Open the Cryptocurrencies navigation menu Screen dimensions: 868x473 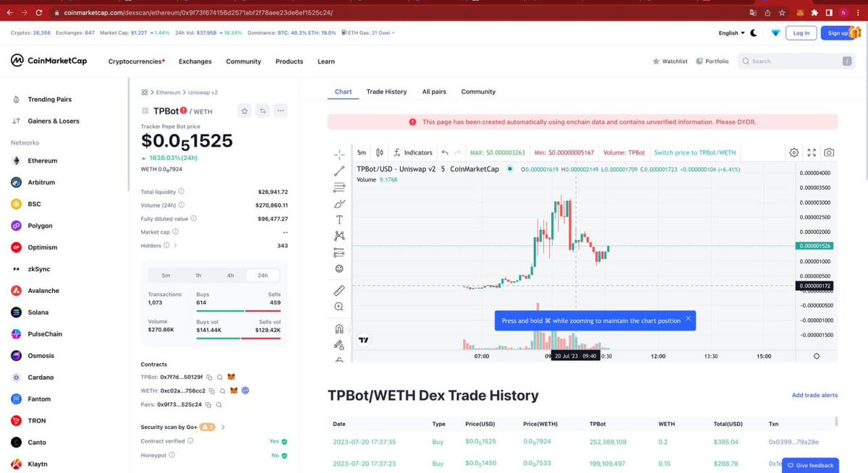click(136, 61)
